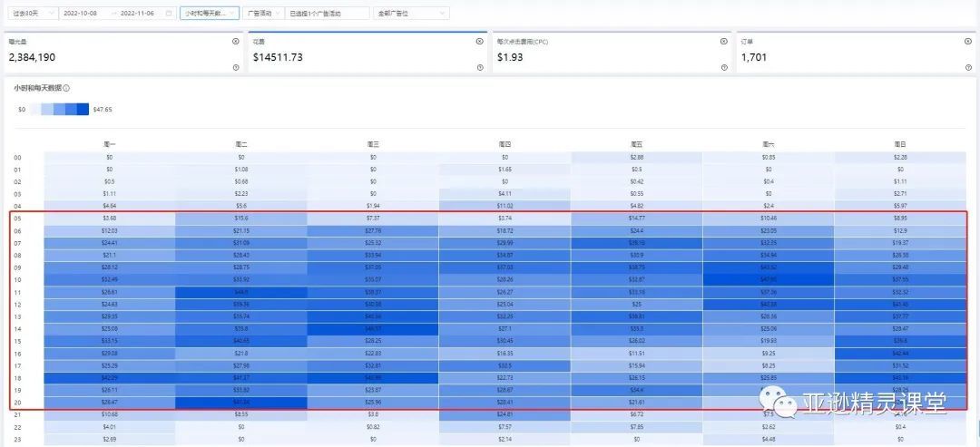Image resolution: width=980 pixels, height=447 pixels.
Task: Click the legend maximum value $47.65
Action: pos(103,109)
